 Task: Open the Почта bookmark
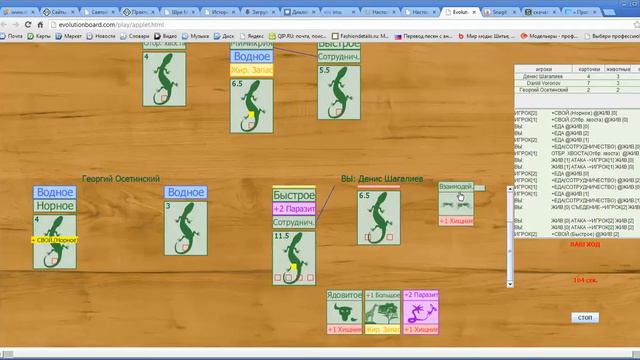[x=11, y=36]
